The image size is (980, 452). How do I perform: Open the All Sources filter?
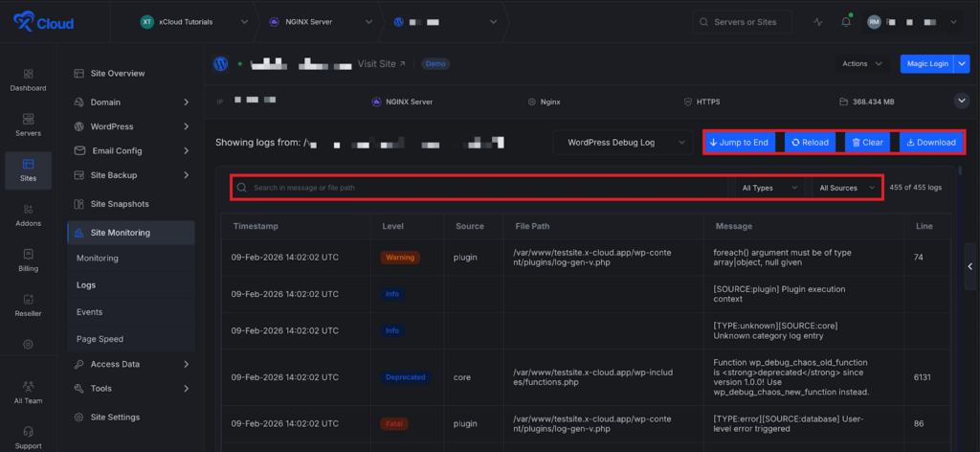(847, 188)
